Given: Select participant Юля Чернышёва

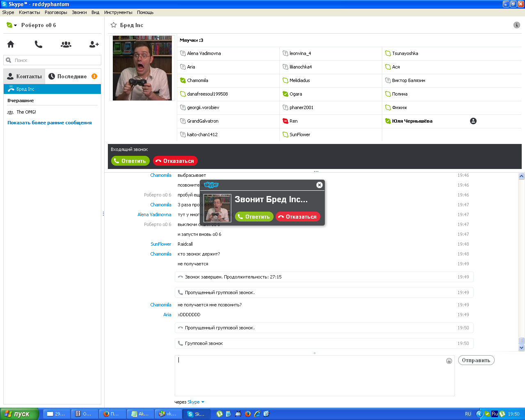Looking at the screenshot, I should (412, 121).
